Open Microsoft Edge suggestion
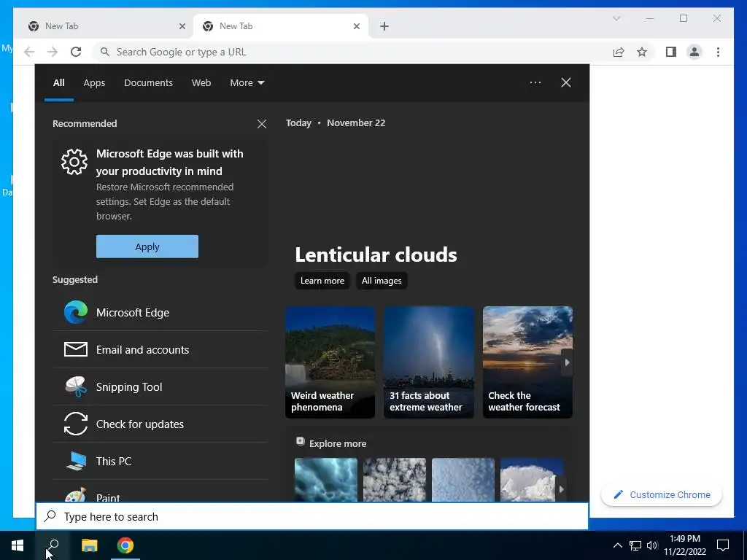The width and height of the screenshot is (747, 560). (x=160, y=312)
